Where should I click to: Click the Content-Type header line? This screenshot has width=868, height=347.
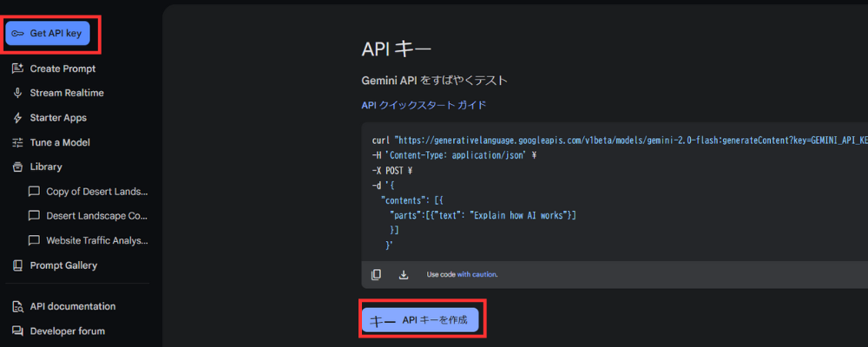[455, 155]
